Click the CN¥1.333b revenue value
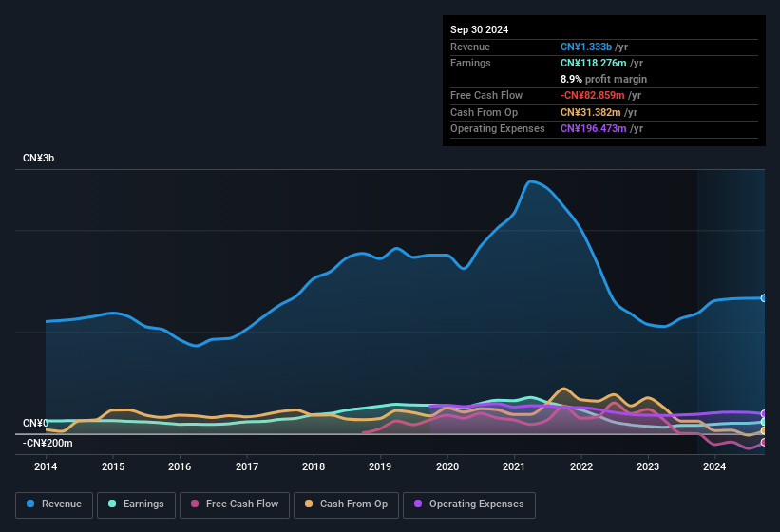The image size is (780, 532). 586,47
